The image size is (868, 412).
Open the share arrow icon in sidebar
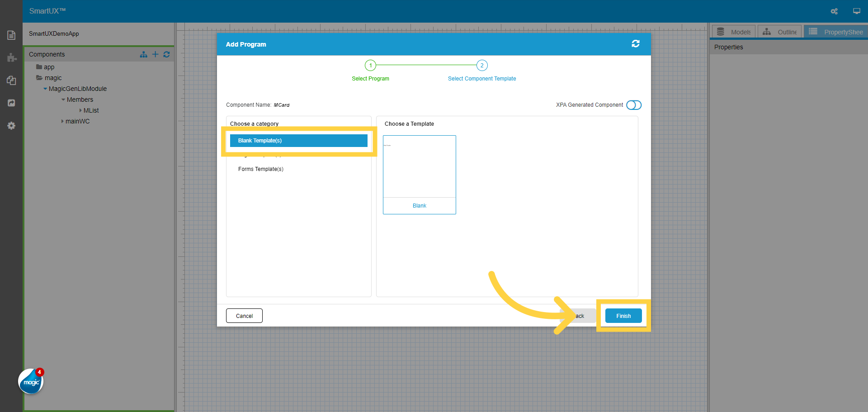coord(11,103)
